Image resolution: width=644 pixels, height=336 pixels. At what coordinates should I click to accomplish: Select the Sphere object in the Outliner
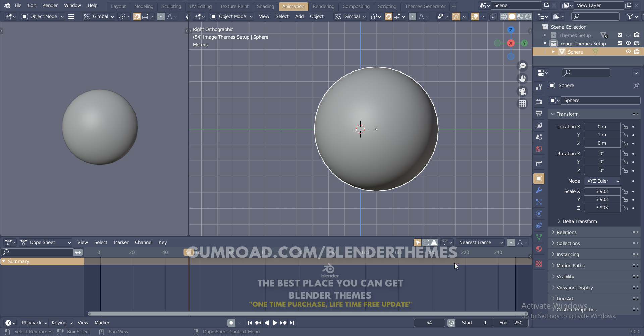pos(575,51)
